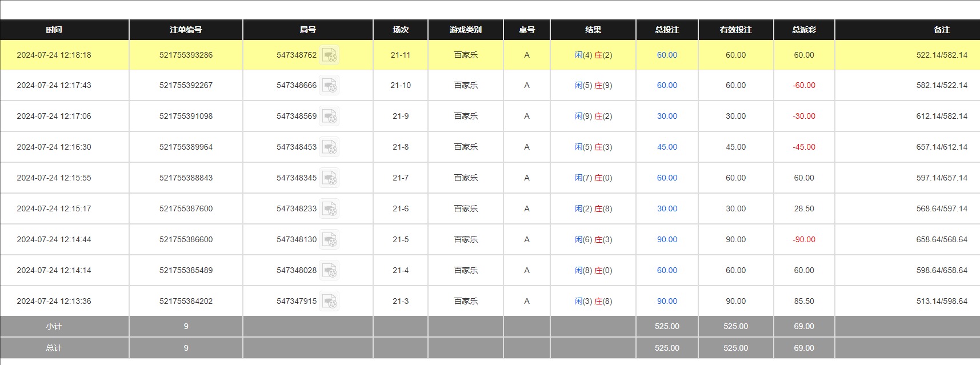
Task: View video replay for game 547348453
Action: (330, 147)
